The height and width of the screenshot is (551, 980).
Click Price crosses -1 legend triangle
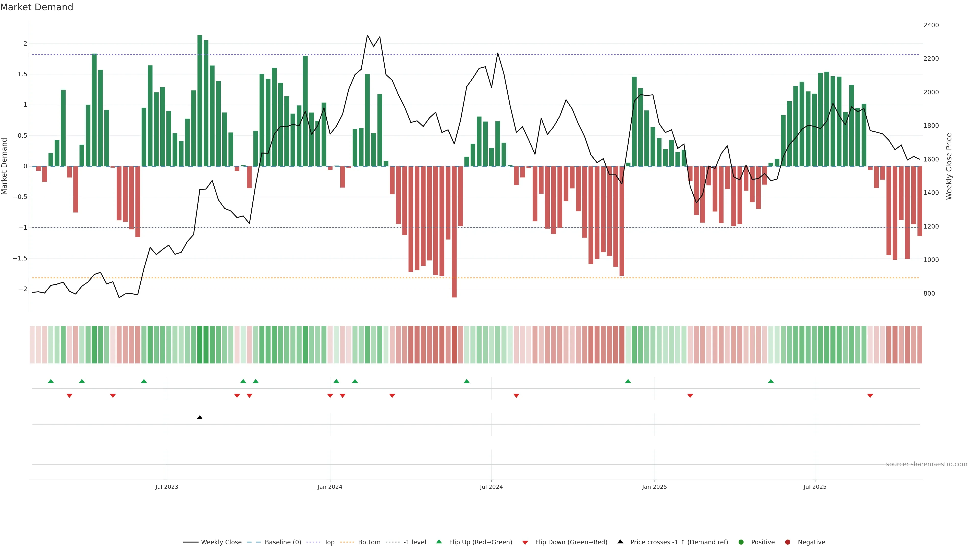coord(620,542)
